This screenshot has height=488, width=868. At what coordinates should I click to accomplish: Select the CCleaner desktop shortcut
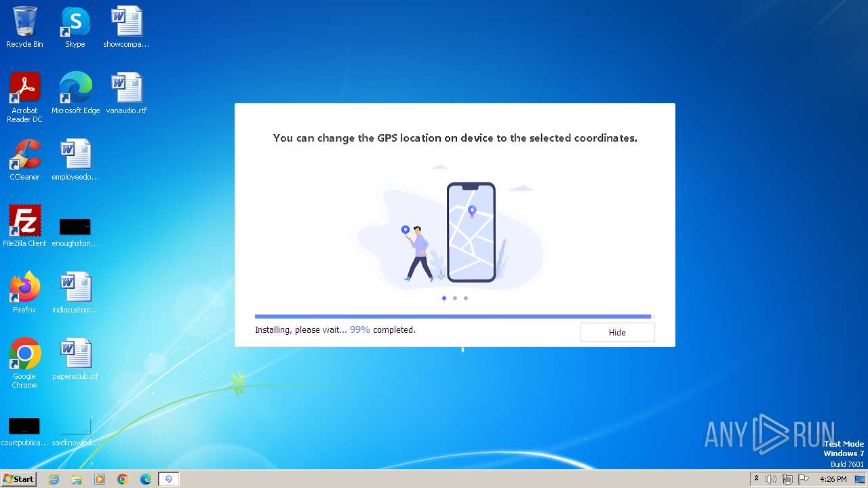point(24,160)
